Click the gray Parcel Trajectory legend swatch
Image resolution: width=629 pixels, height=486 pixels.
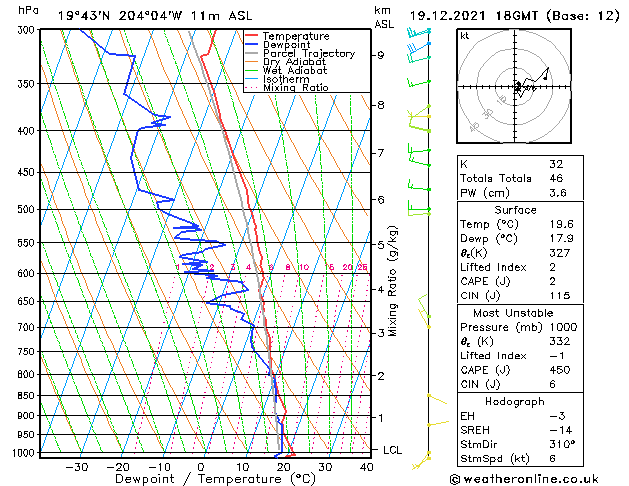click(x=252, y=53)
